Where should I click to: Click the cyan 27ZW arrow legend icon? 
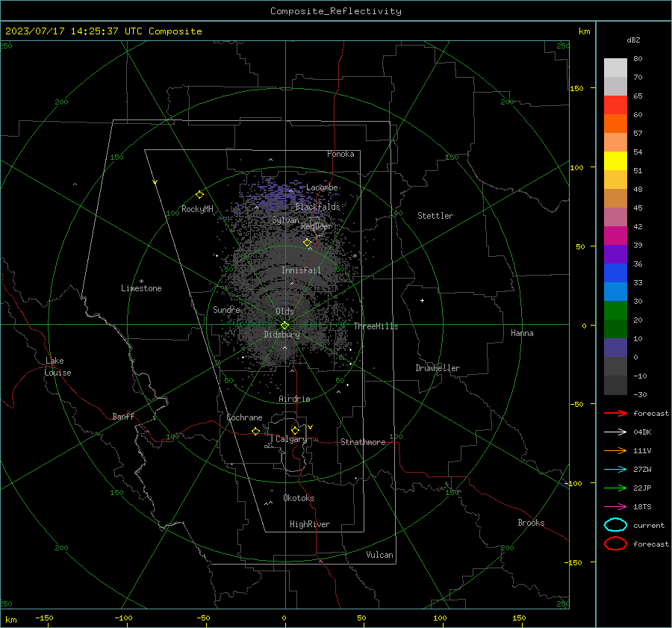[615, 470]
